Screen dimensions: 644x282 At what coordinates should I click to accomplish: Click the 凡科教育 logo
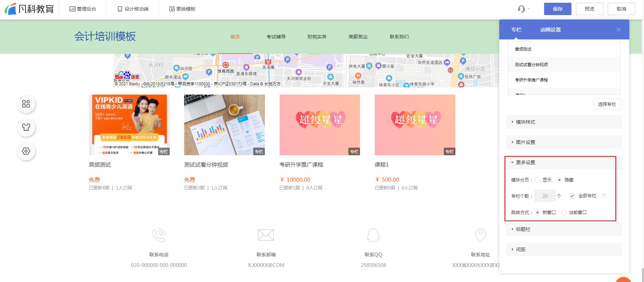[x=29, y=9]
